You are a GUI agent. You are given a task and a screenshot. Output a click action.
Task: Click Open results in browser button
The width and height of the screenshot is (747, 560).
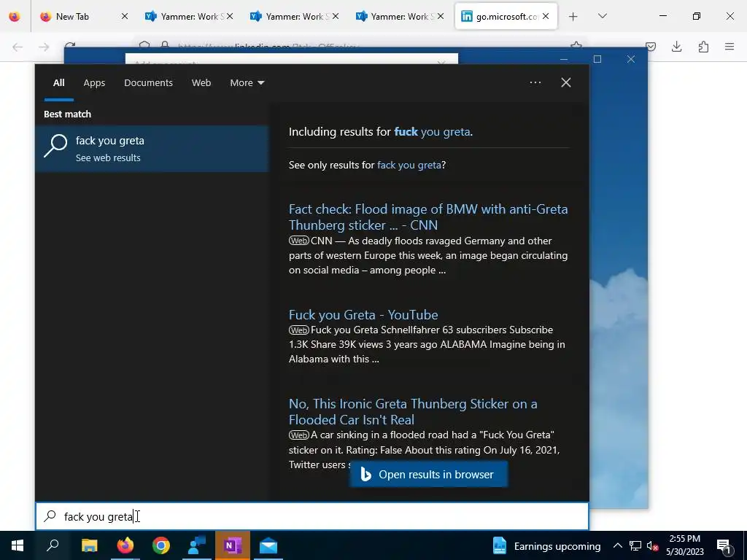tap(428, 474)
